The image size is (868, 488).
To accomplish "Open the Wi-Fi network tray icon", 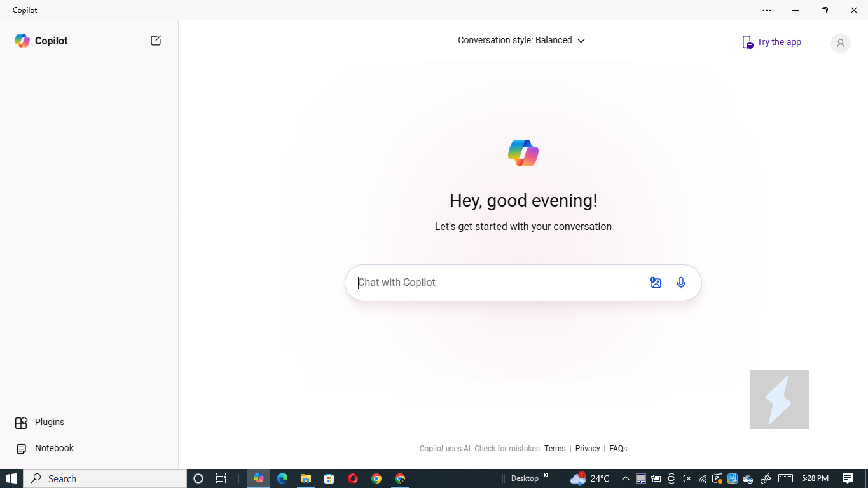I will coord(702,478).
